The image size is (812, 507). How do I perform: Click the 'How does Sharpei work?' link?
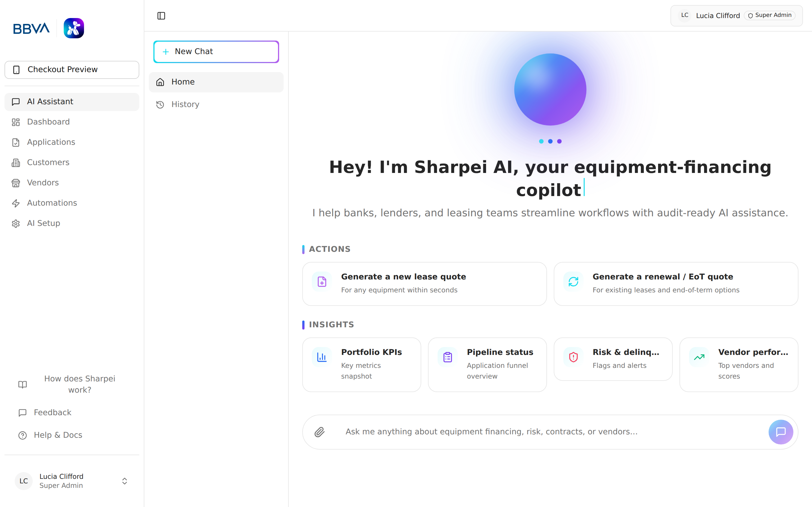80,384
